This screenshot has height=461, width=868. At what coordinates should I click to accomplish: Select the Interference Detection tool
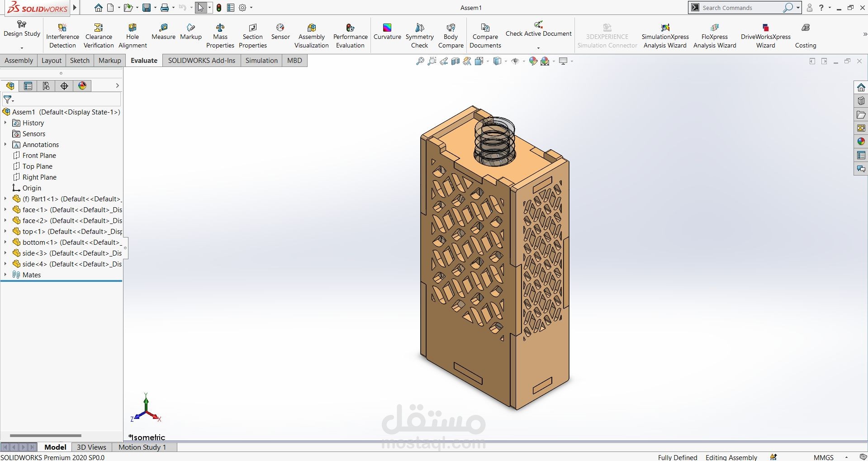[x=62, y=34]
